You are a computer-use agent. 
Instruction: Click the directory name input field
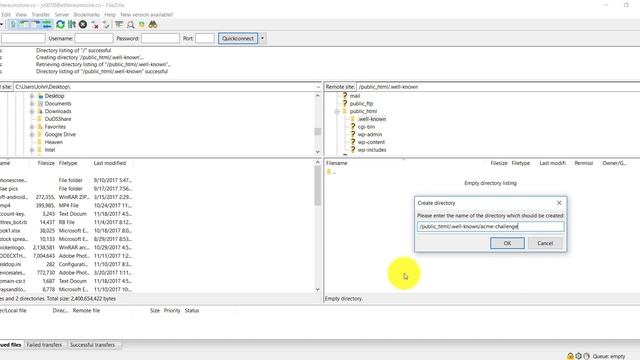[x=491, y=227]
